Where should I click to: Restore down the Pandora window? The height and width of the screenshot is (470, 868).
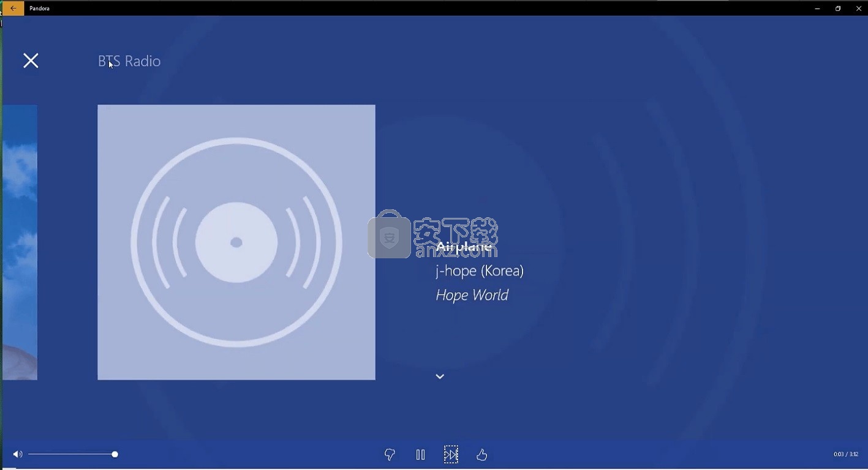[838, 9]
